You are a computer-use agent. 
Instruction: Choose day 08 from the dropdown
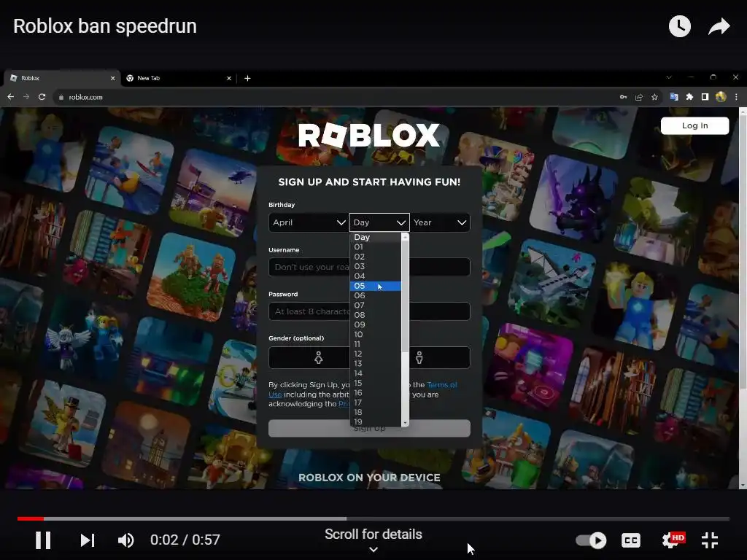point(376,315)
